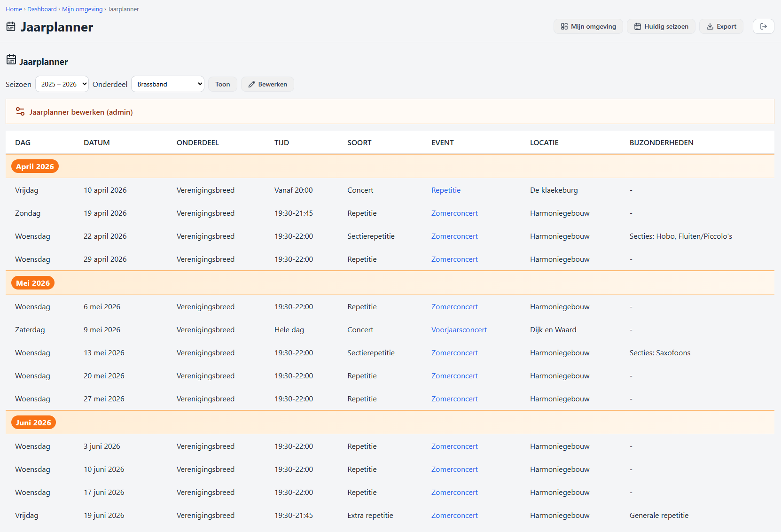Go to Dashboard in the breadcrumb
The image size is (781, 532).
[x=42, y=9]
